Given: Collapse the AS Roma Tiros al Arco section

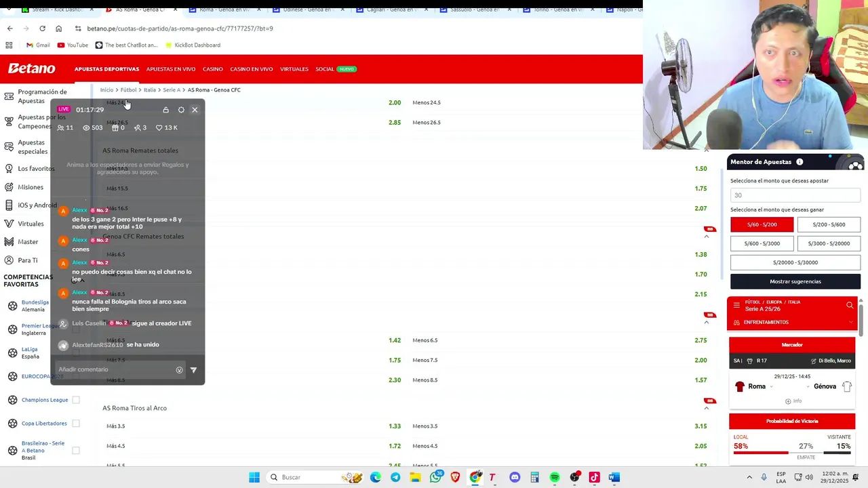Looking at the screenshot, I should pyautogui.click(x=707, y=408).
